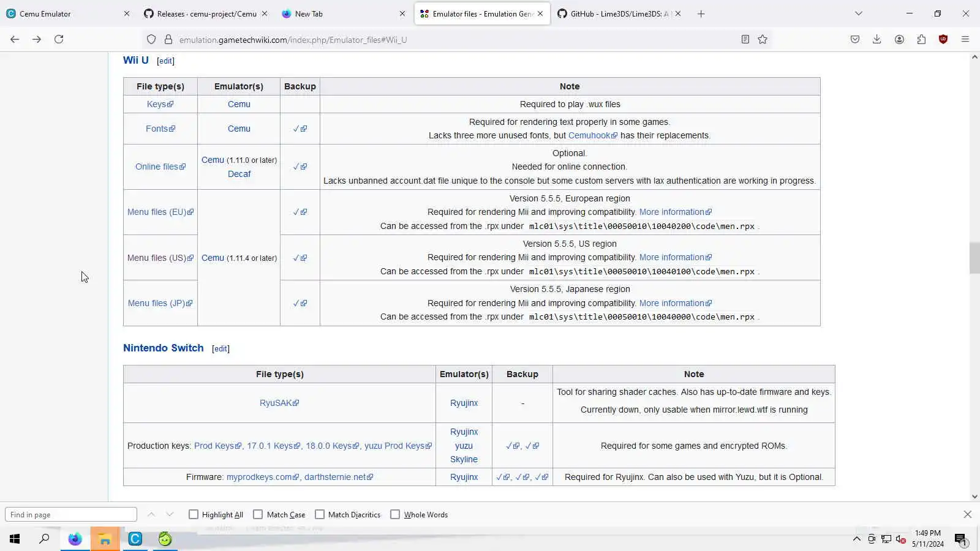The height and width of the screenshot is (551, 980).
Task: Switch to the Cemu Emulator tab
Action: pyautogui.click(x=67, y=13)
